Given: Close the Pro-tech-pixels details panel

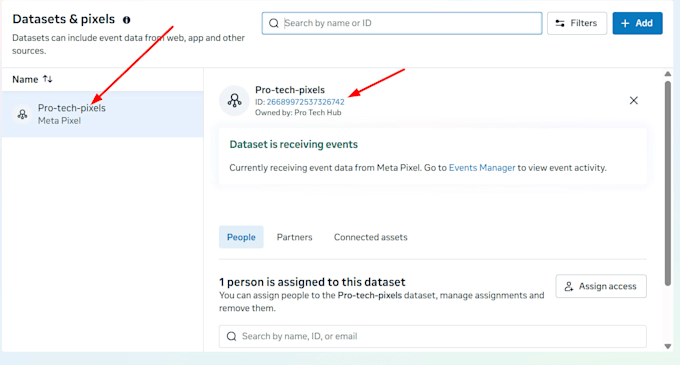Looking at the screenshot, I should [x=634, y=101].
